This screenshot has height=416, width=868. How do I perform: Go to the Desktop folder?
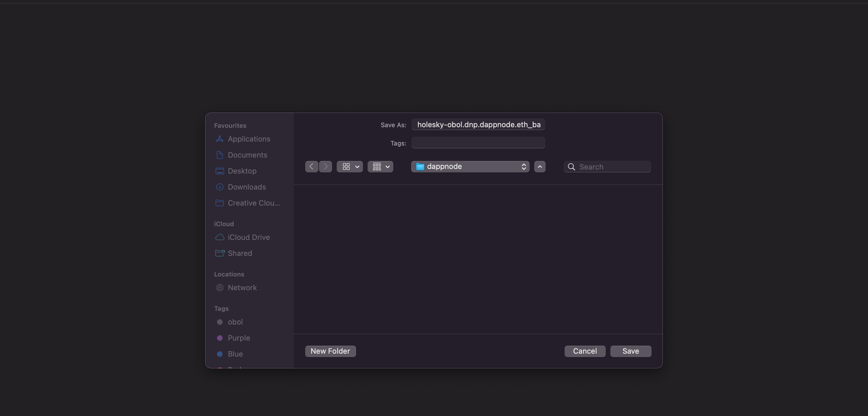pyautogui.click(x=242, y=171)
